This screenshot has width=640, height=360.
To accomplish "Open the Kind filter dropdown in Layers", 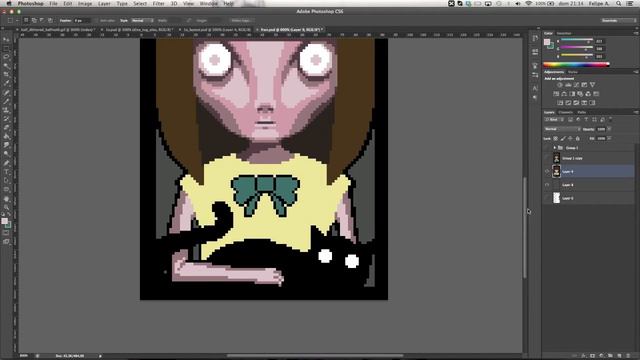I will click(554, 120).
